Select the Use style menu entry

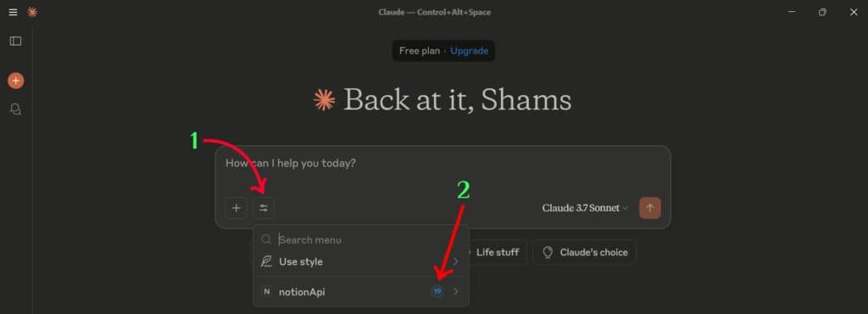[x=361, y=261]
